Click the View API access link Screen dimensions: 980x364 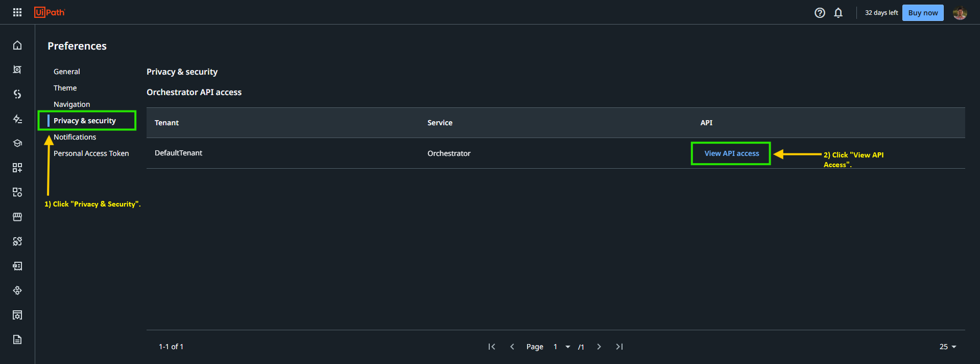(x=732, y=153)
